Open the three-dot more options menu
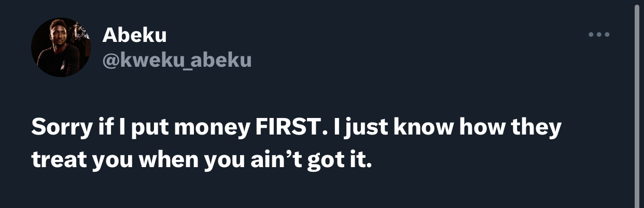 [599, 35]
